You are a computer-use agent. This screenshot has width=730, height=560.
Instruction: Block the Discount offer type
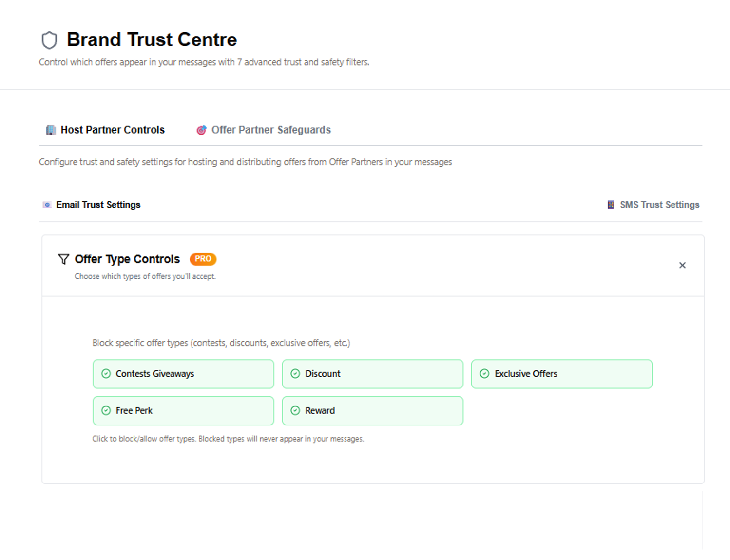[x=372, y=374]
